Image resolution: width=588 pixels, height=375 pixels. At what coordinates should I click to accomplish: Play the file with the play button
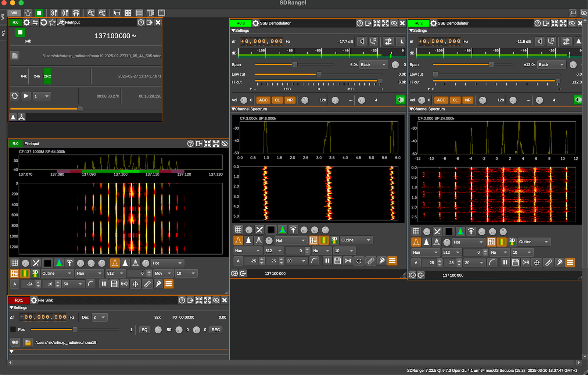[x=26, y=96]
